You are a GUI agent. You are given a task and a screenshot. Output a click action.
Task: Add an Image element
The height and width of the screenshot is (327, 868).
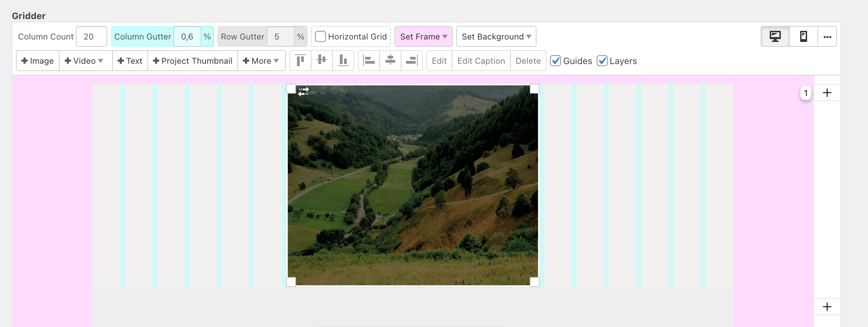(x=38, y=61)
